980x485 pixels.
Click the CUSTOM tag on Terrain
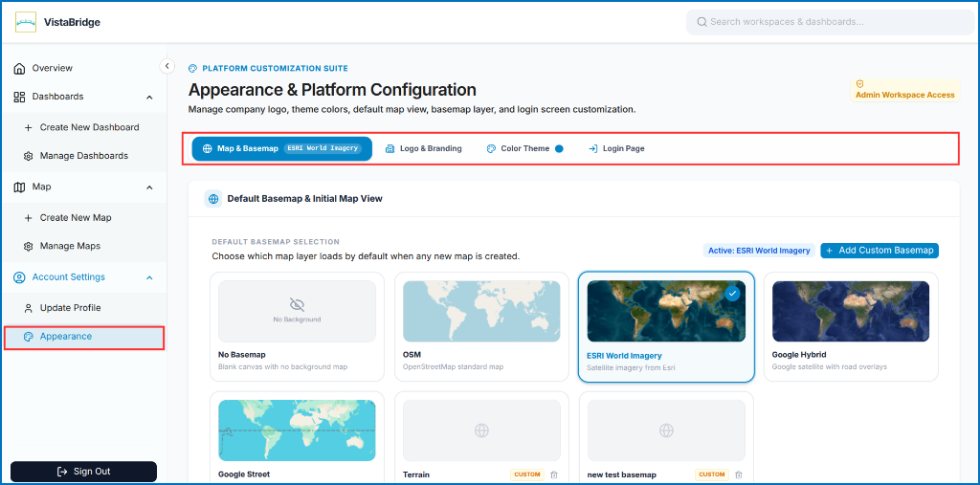click(x=527, y=474)
